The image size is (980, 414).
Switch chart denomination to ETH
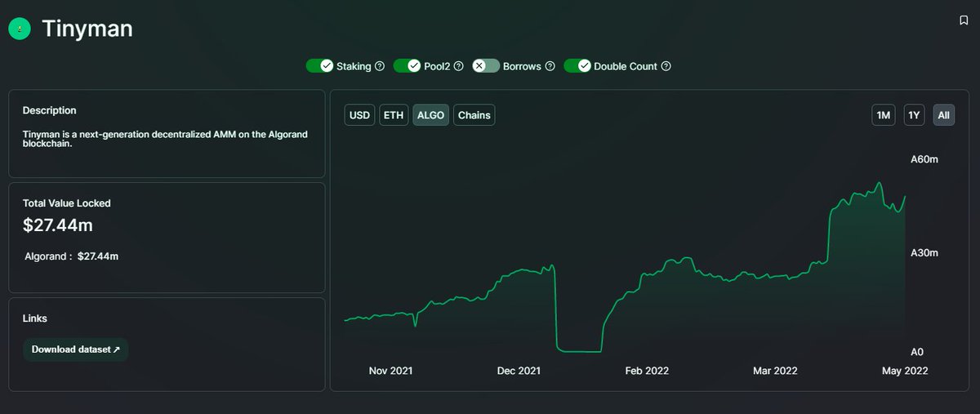(394, 115)
